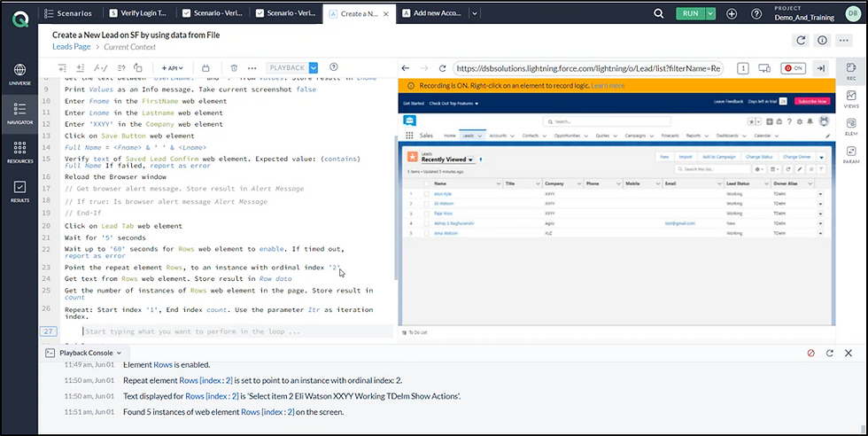This screenshot has width=868, height=436.
Task: Expand the Playback Console dropdown
Action: pyautogui.click(x=119, y=353)
